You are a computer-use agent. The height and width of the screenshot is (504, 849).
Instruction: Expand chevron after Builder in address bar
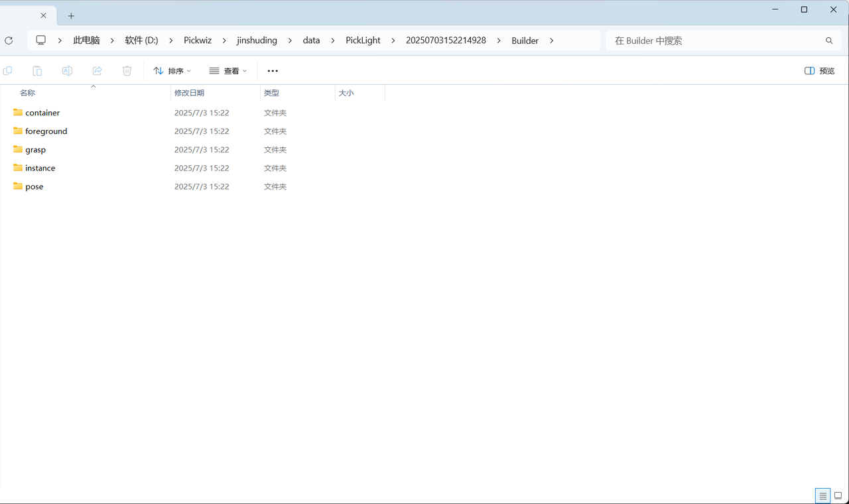click(x=551, y=40)
